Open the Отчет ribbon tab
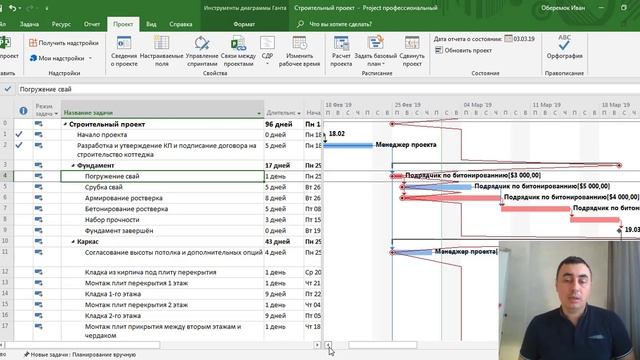This screenshot has height=360, width=640. (92, 24)
